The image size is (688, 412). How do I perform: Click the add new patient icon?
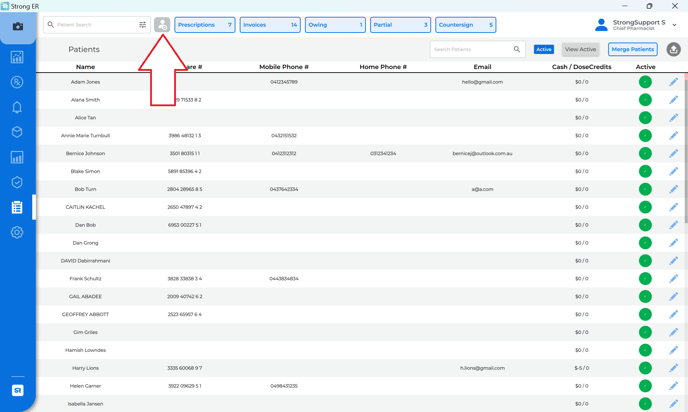(162, 25)
